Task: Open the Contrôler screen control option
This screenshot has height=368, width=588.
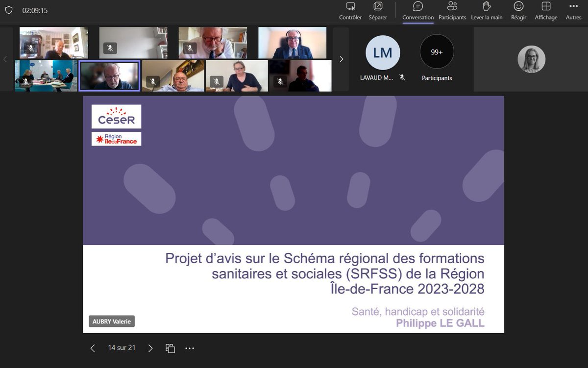Action: [350, 11]
